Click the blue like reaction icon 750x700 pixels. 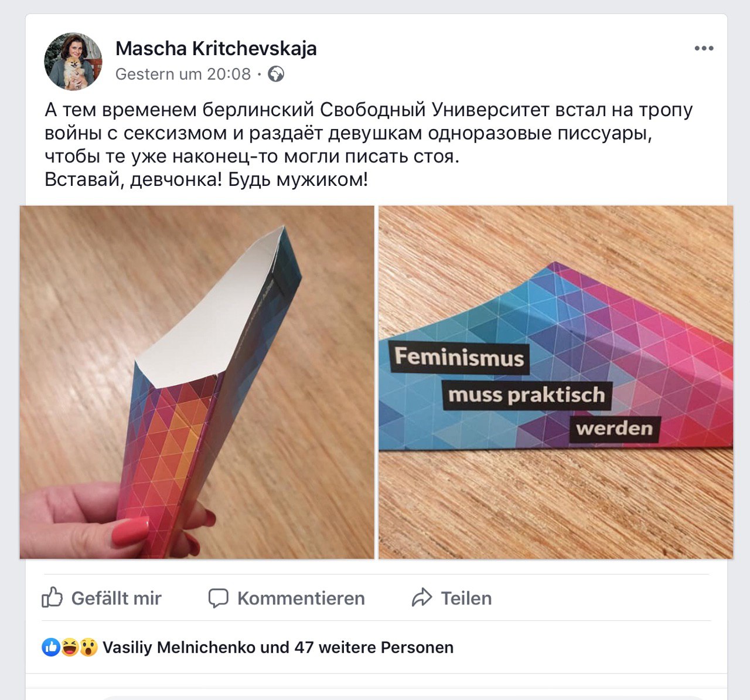coord(51,647)
